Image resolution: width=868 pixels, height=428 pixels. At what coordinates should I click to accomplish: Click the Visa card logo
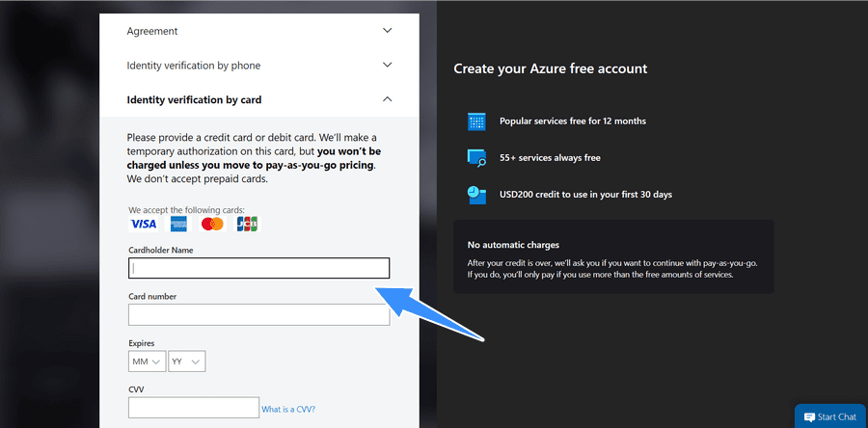point(144,224)
